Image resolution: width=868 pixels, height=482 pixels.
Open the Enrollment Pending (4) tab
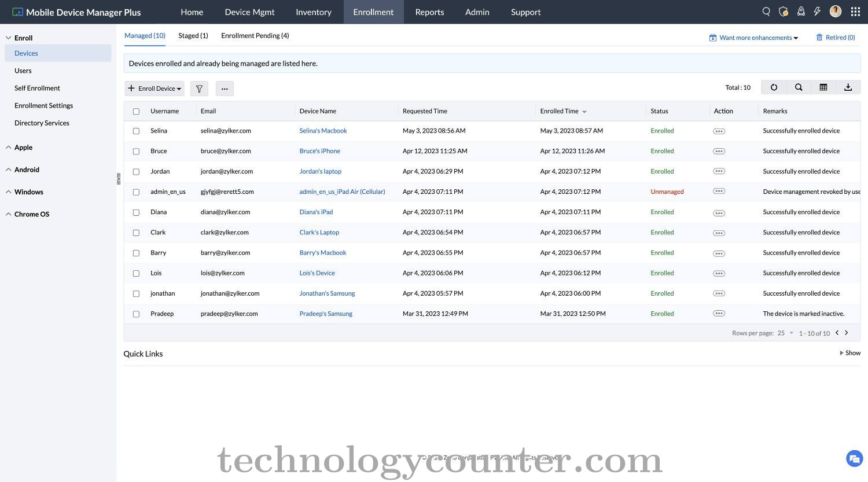[255, 36]
